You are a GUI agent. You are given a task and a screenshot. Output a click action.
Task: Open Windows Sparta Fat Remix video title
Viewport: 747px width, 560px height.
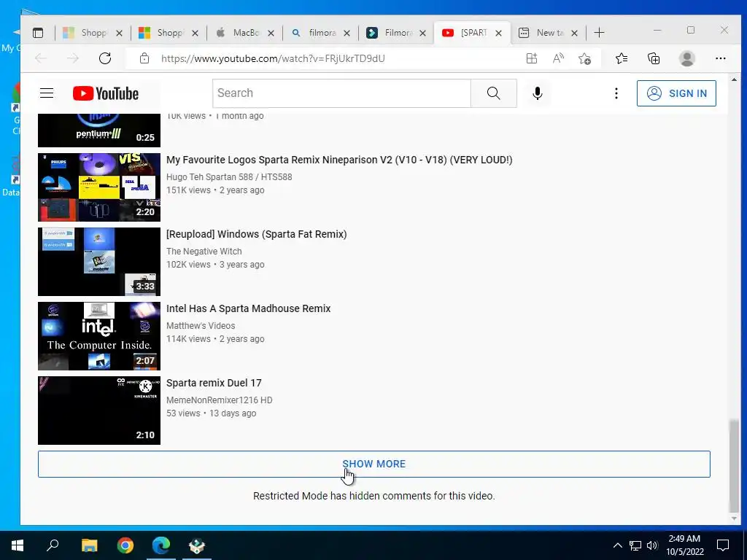(256, 234)
